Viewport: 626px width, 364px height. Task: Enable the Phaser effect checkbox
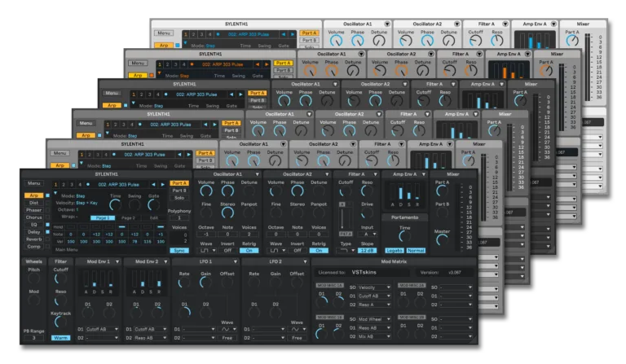(x=47, y=210)
